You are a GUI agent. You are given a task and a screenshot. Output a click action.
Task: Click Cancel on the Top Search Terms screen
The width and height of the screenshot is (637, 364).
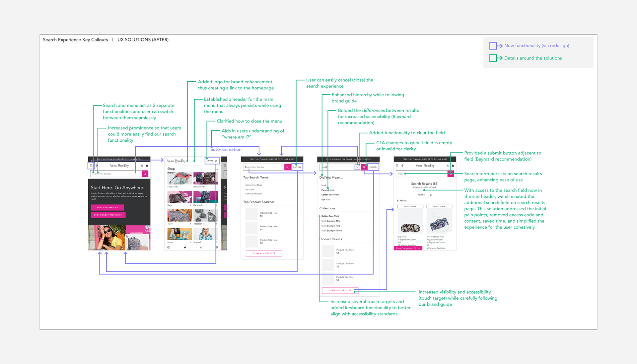(x=297, y=167)
